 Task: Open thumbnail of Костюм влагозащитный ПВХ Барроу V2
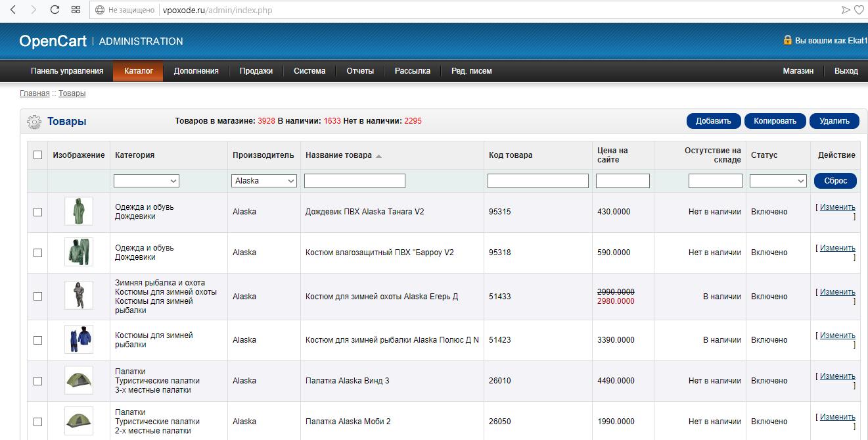coord(79,252)
